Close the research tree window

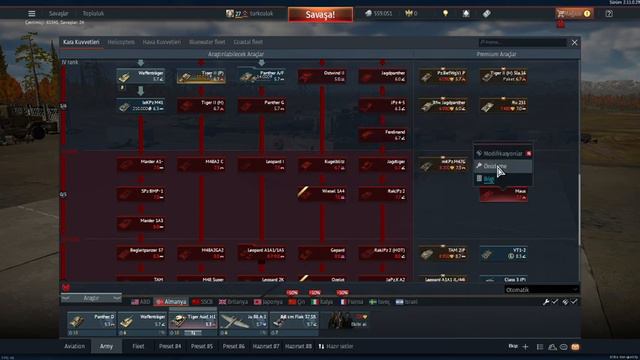(574, 42)
